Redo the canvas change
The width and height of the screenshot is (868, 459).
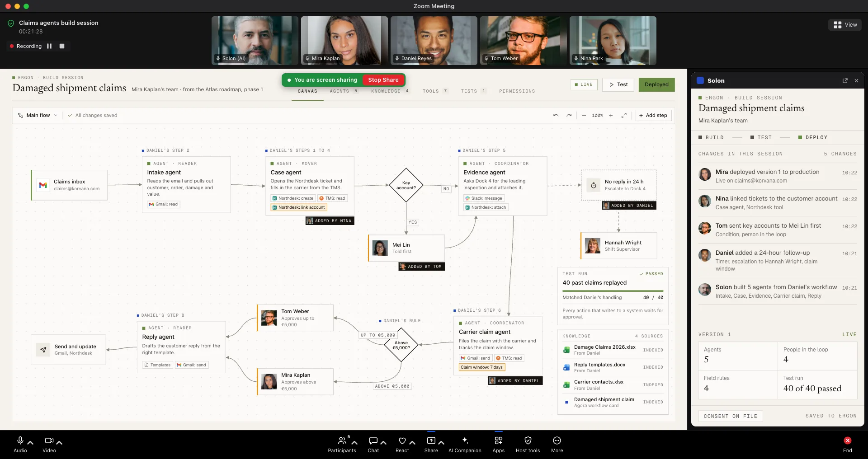pos(569,115)
